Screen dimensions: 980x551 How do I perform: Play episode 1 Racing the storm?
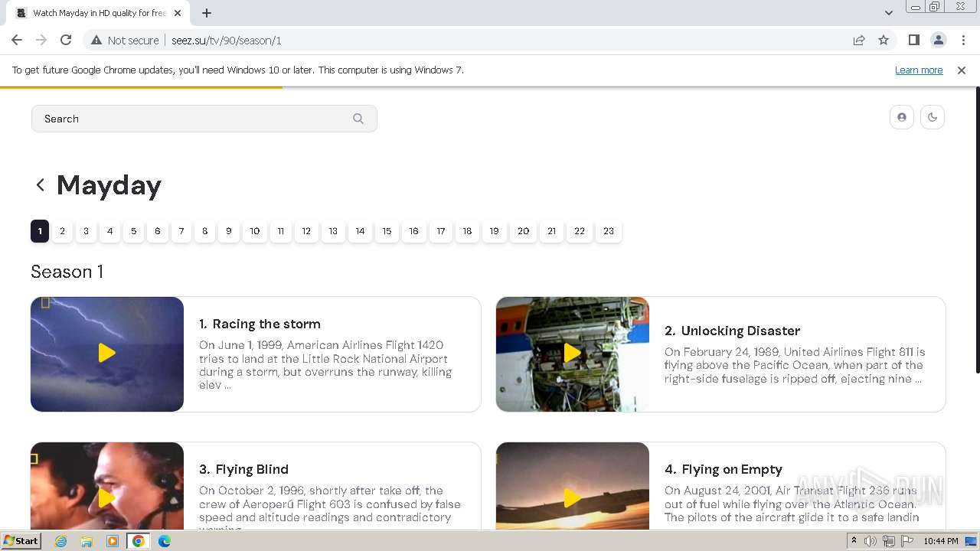(x=107, y=354)
